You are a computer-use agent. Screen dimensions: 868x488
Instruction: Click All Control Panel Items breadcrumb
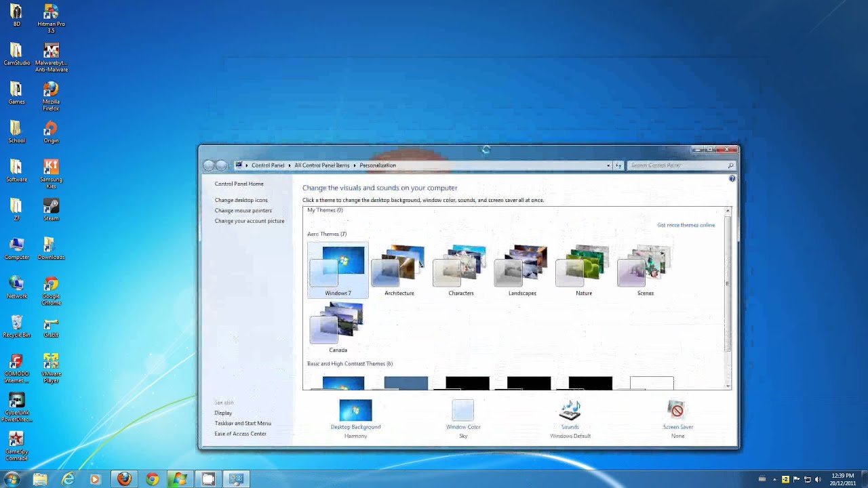[322, 165]
